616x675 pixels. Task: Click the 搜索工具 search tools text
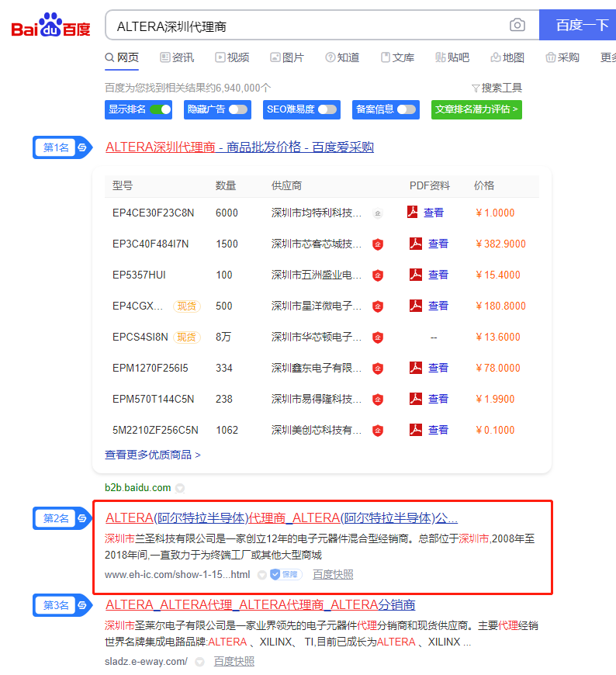501,88
